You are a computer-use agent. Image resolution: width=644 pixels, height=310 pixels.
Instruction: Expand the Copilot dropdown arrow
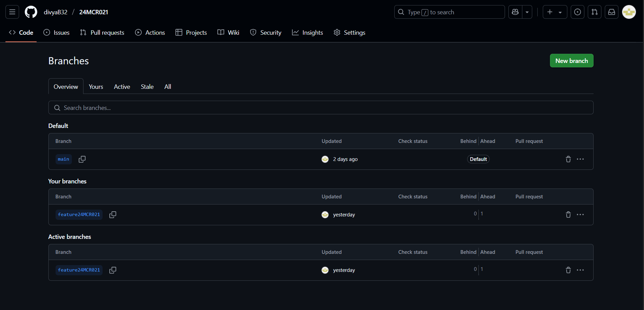point(527,12)
